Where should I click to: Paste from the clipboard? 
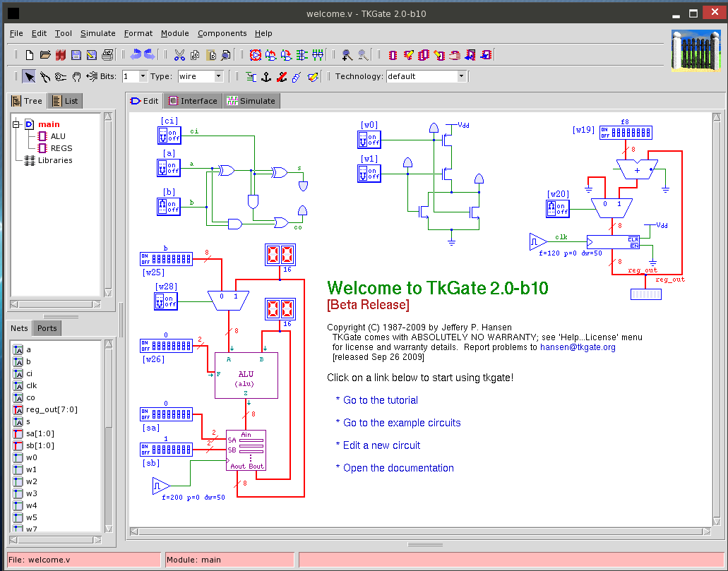(x=210, y=55)
